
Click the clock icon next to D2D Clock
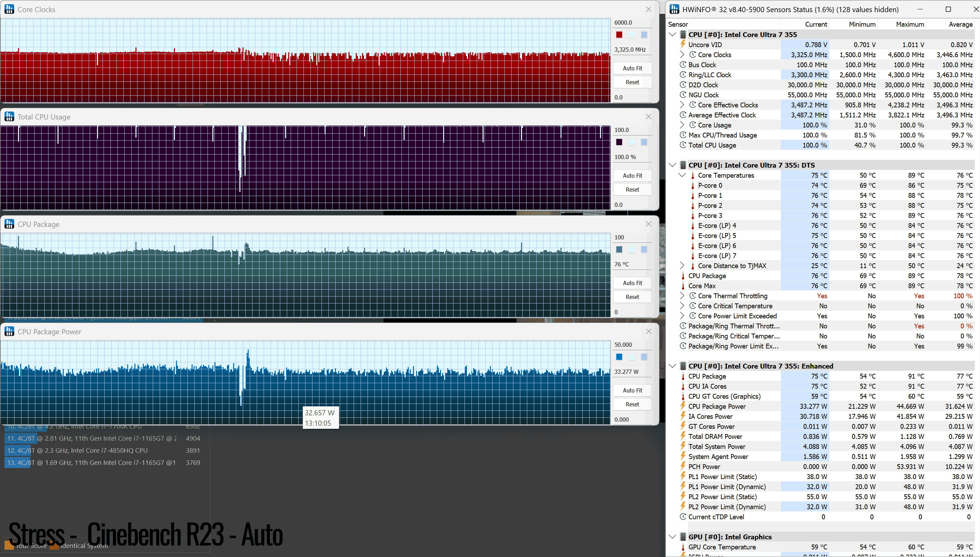tap(683, 85)
